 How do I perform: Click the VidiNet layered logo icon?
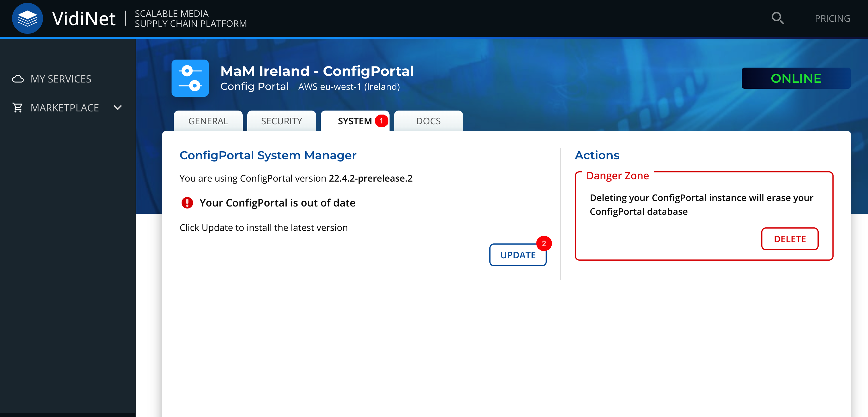[x=27, y=19]
